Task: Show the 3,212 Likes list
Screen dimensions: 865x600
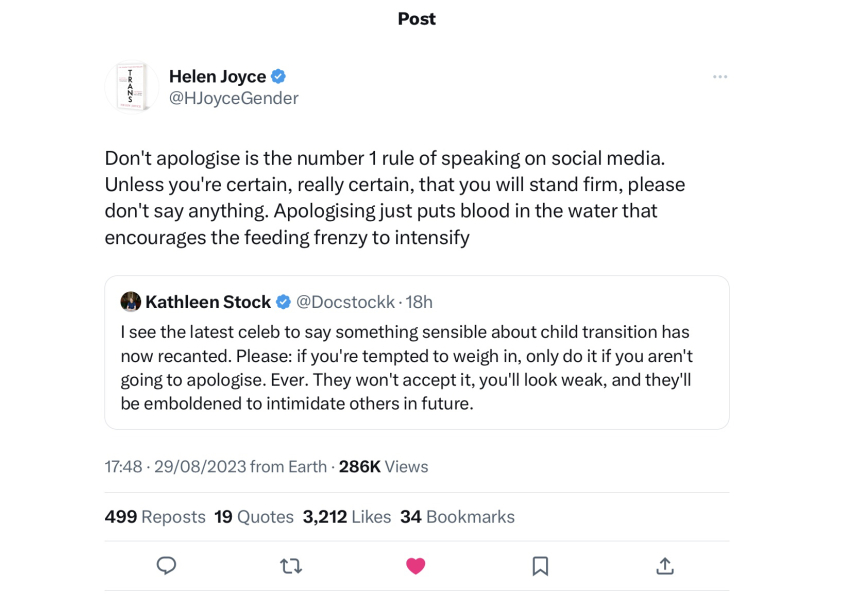Action: tap(347, 517)
